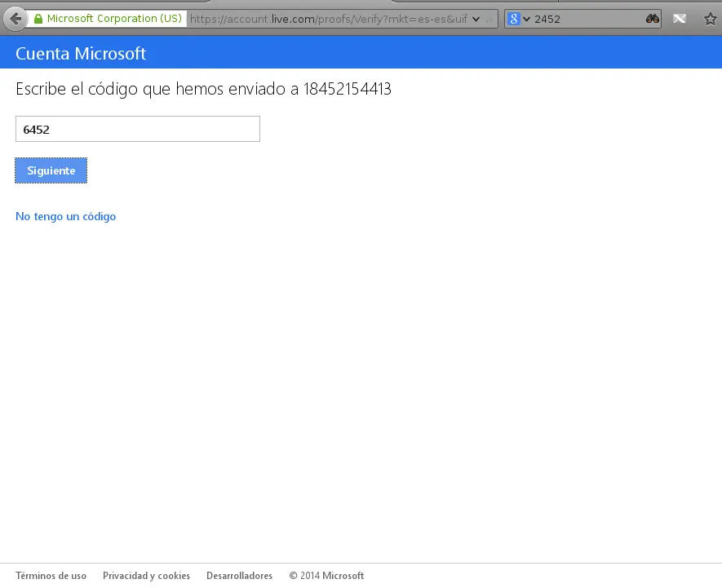Viewport: 722px width, 588px height.
Task: Open the Términos de uso footer link
Action: 51,576
